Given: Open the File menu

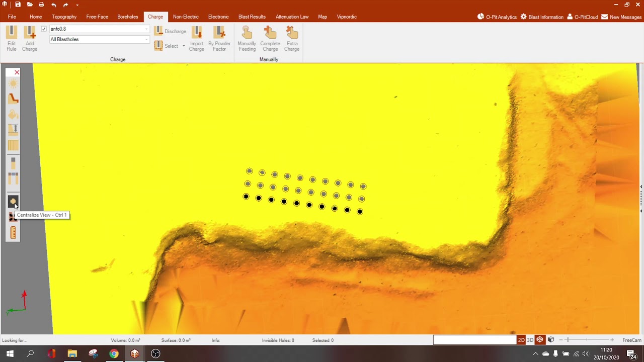Looking at the screenshot, I should tap(12, 17).
